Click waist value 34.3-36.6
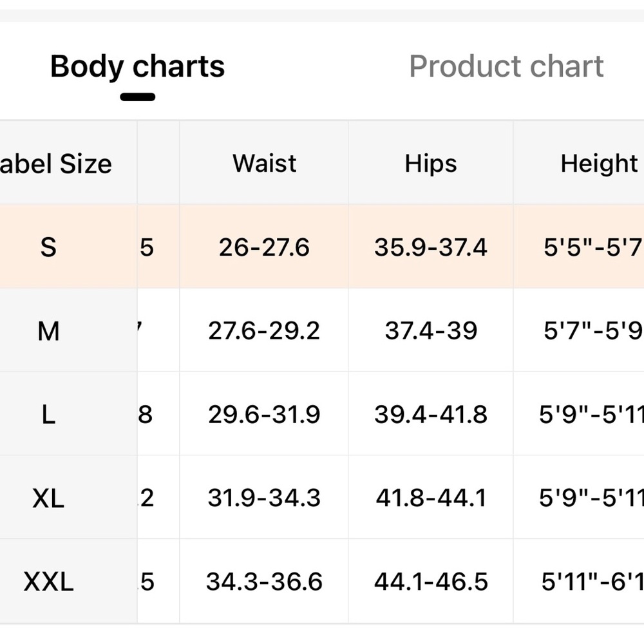The height and width of the screenshot is (644, 644). [264, 582]
